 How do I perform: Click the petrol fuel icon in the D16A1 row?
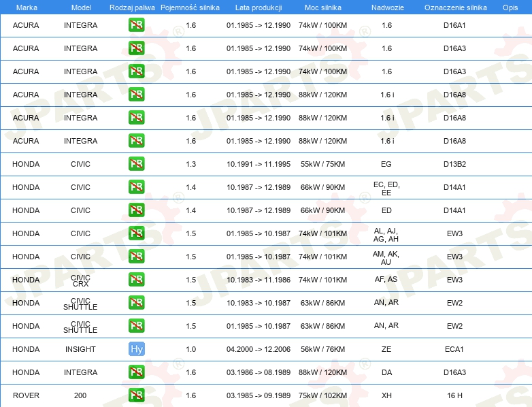[136, 25]
